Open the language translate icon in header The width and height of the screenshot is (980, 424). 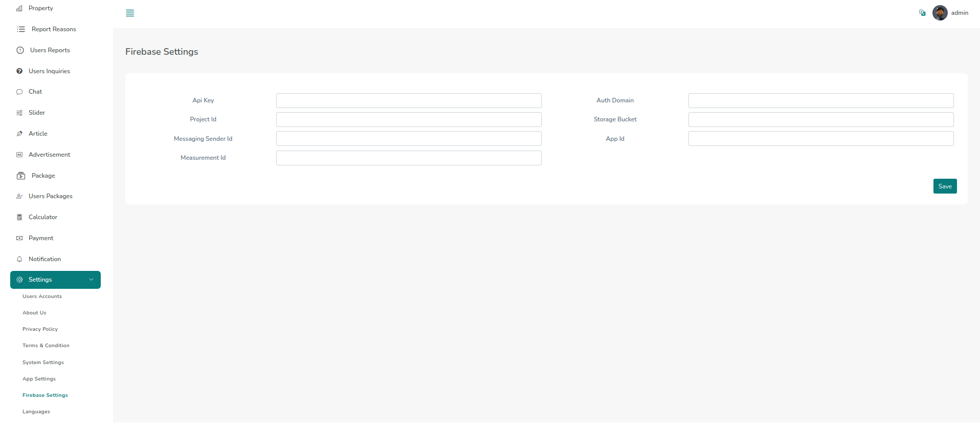point(922,13)
